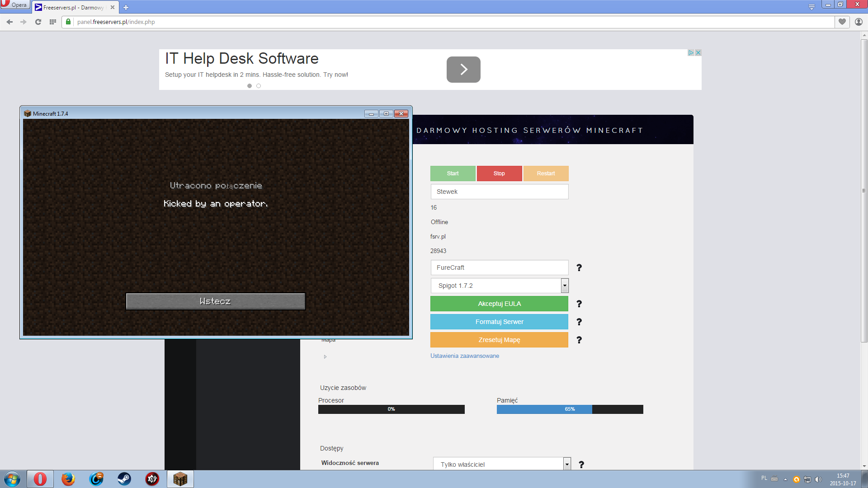Image resolution: width=868 pixels, height=488 pixels.
Task: Click the reload page icon in Opera
Action: coord(38,22)
